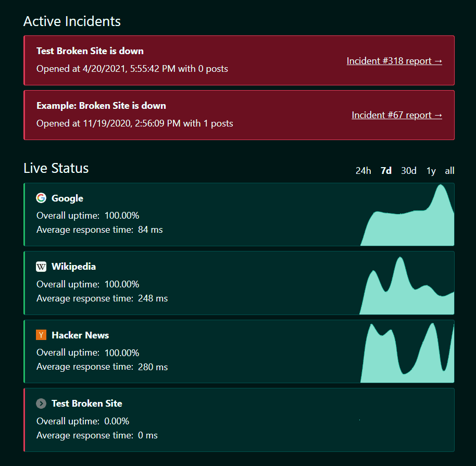Select the Test Broken Site is down incident
The image size is (476, 466).
[x=238, y=60]
